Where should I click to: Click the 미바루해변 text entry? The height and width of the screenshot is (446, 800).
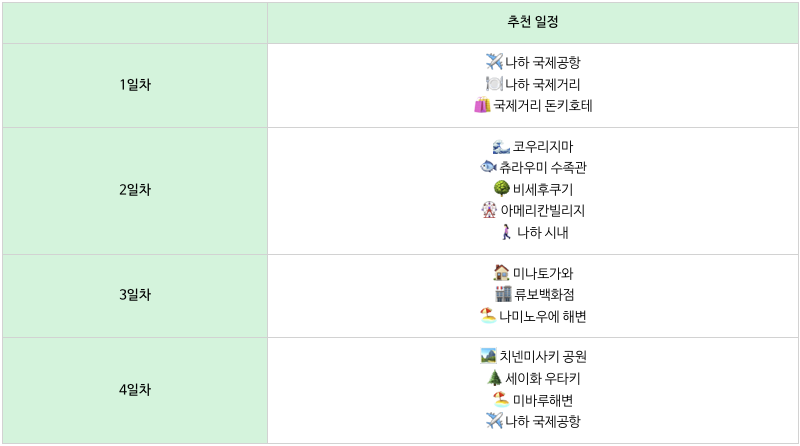pos(543,401)
